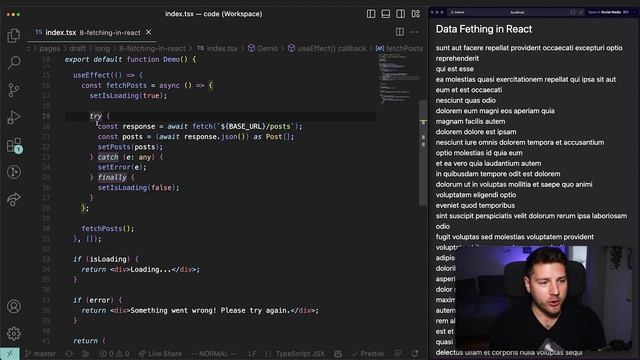Click the 'useEffect() callback' breadcrumb
Image resolution: width=640 pixels, height=360 pixels.
click(x=331, y=49)
